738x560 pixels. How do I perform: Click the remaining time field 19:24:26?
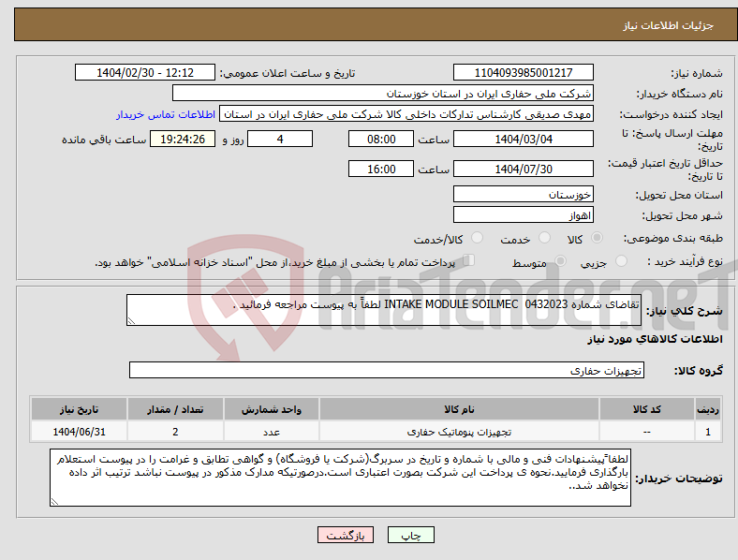tap(183, 139)
